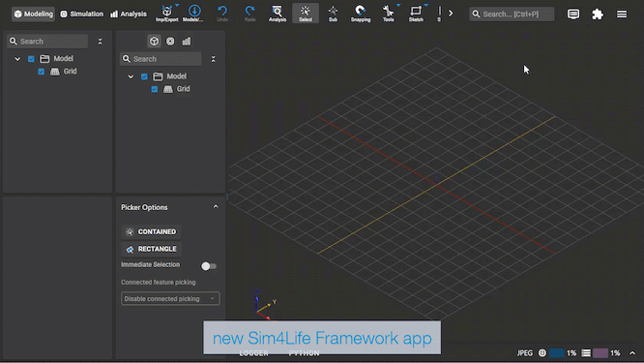644x363 pixels.
Task: Click the Picker Options heading text
Action: (x=144, y=207)
